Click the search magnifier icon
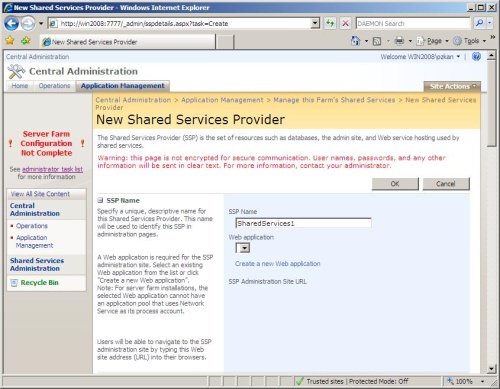 click(x=479, y=23)
